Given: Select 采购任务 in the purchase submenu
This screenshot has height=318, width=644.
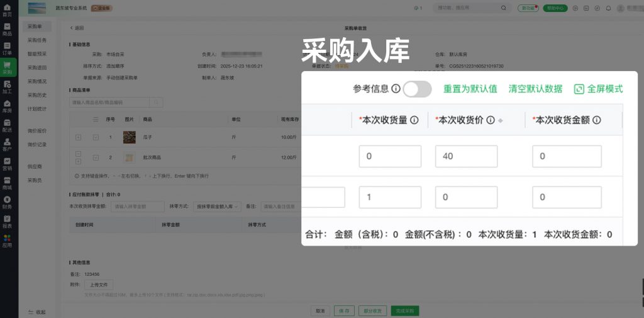Looking at the screenshot, I should pyautogui.click(x=36, y=40).
